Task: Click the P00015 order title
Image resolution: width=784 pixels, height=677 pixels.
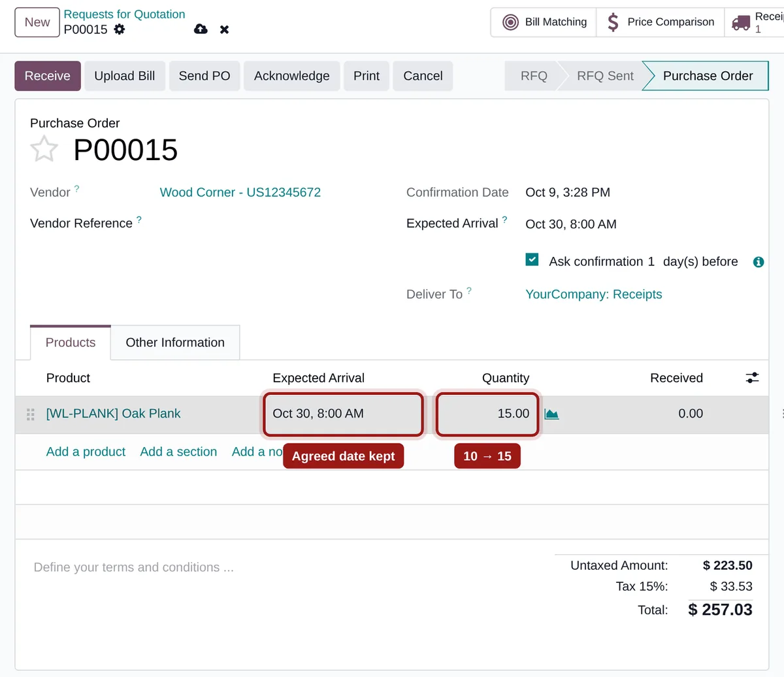Action: click(x=125, y=150)
